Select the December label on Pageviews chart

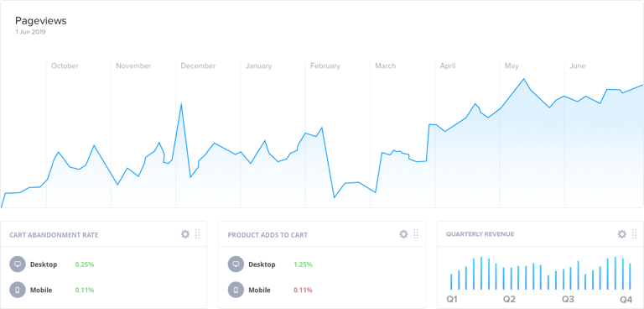198,65
